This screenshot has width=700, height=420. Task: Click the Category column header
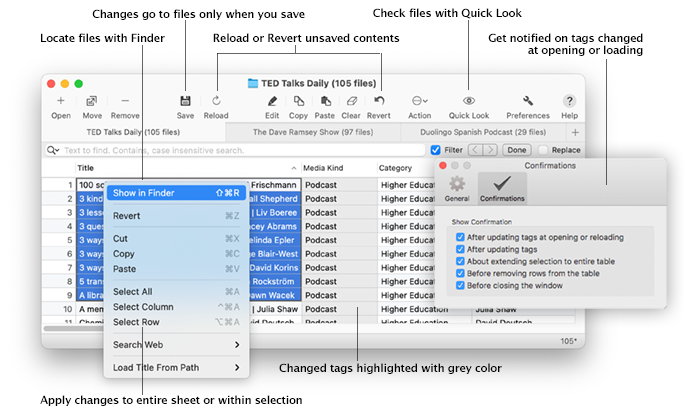click(405, 168)
